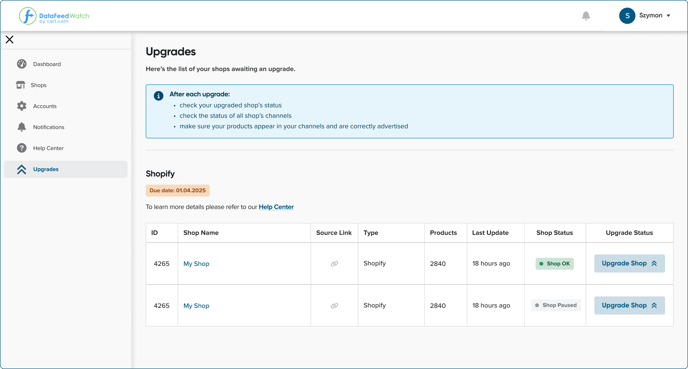Click source link icon in Shop Paused row
Image resolution: width=688 pixels, height=369 pixels.
coord(334,306)
